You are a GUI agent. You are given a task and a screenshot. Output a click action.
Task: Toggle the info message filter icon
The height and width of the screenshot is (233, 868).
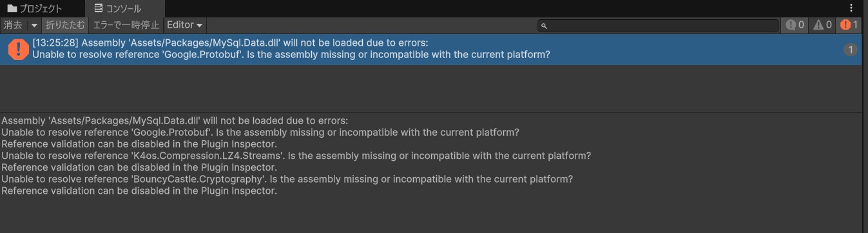point(795,25)
